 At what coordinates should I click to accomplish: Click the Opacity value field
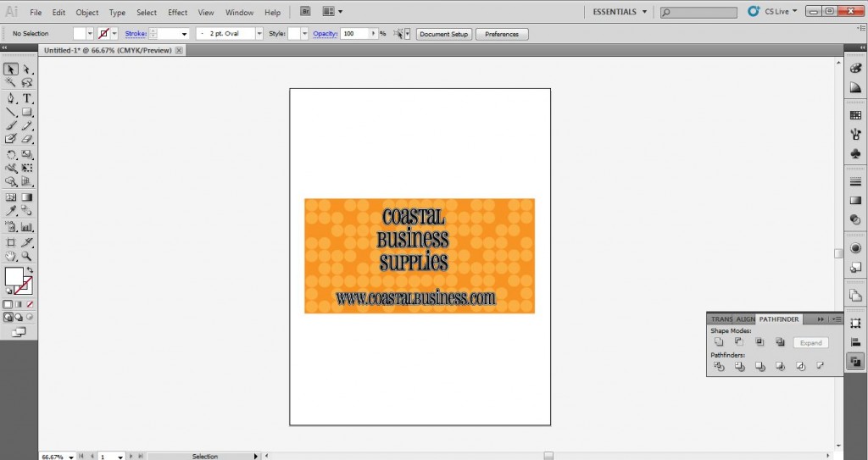(354, 34)
